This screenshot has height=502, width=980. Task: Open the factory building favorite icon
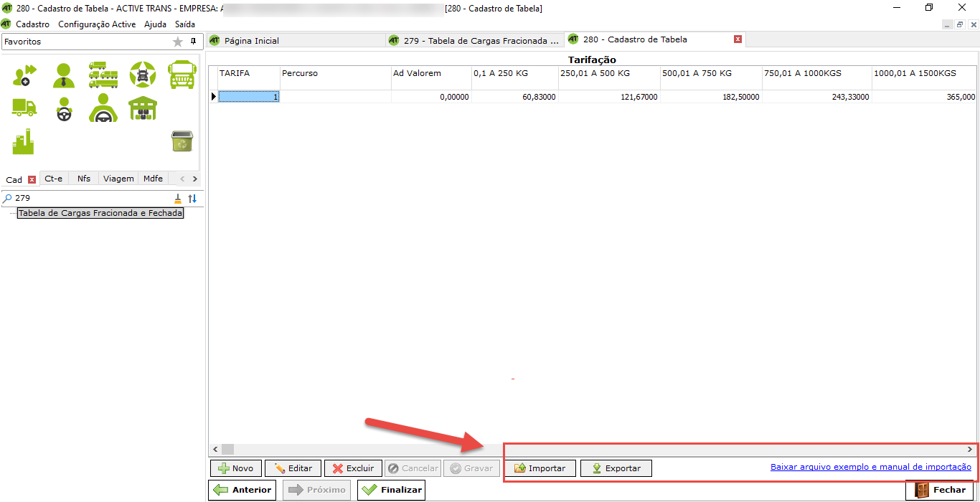coord(23,141)
